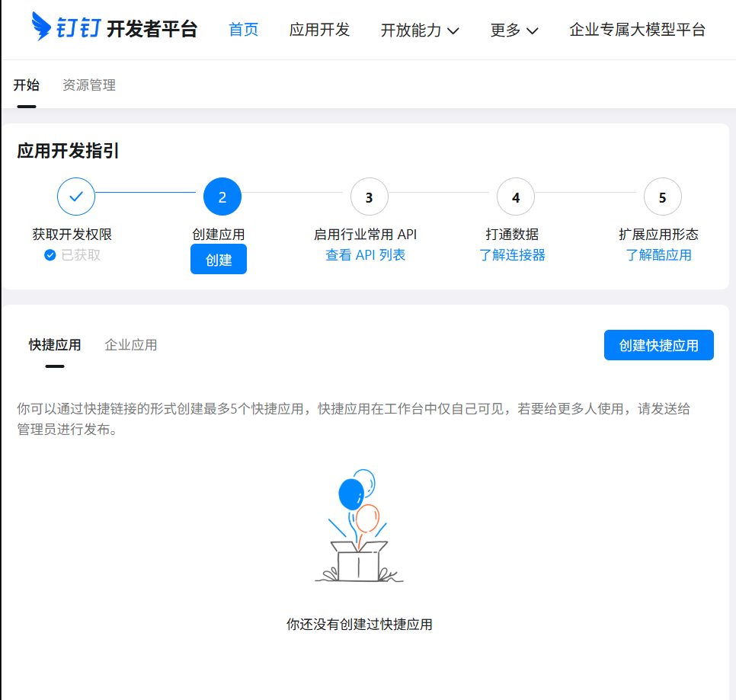
Task: Click the step 5 circle for 扩展应用形态
Action: click(662, 197)
